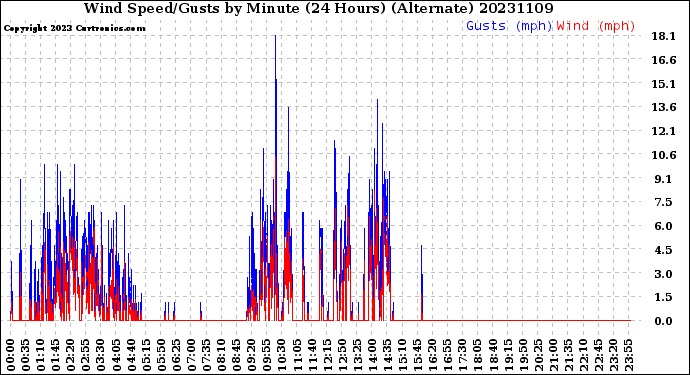Click the 16.6 y-axis value
The width and height of the screenshot is (690, 375).
point(664,60)
